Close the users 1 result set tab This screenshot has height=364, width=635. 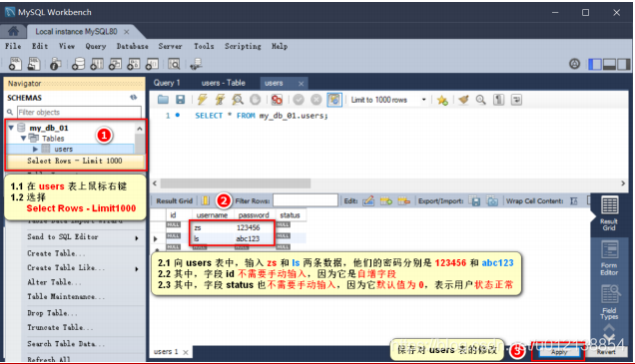[186, 352]
